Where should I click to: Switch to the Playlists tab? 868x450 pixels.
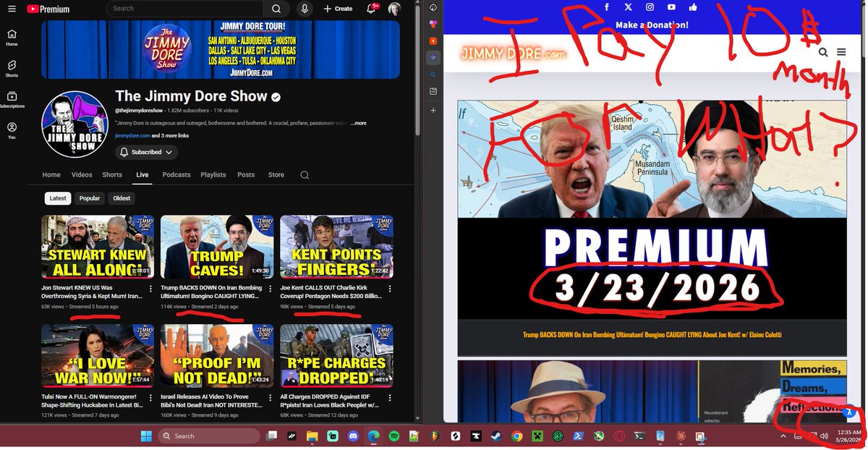tap(213, 175)
